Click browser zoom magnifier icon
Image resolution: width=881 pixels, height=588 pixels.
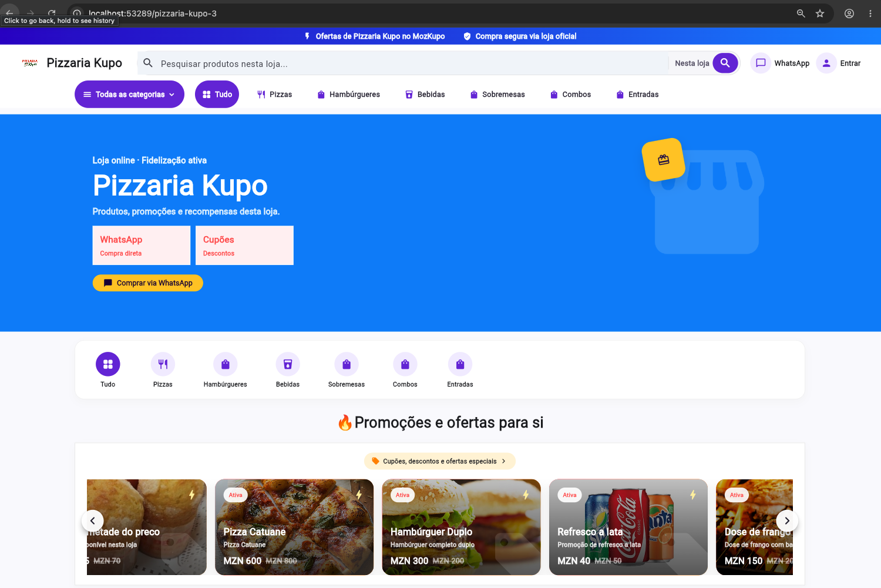801,14
